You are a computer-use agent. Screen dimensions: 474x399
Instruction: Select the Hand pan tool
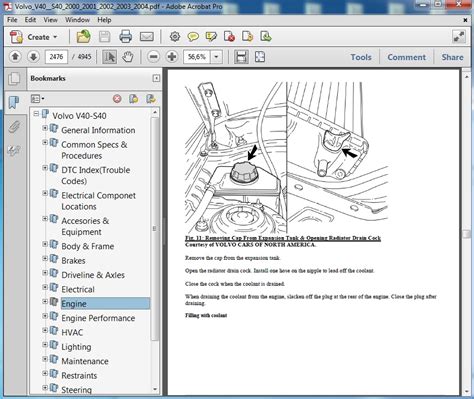[x=128, y=57]
